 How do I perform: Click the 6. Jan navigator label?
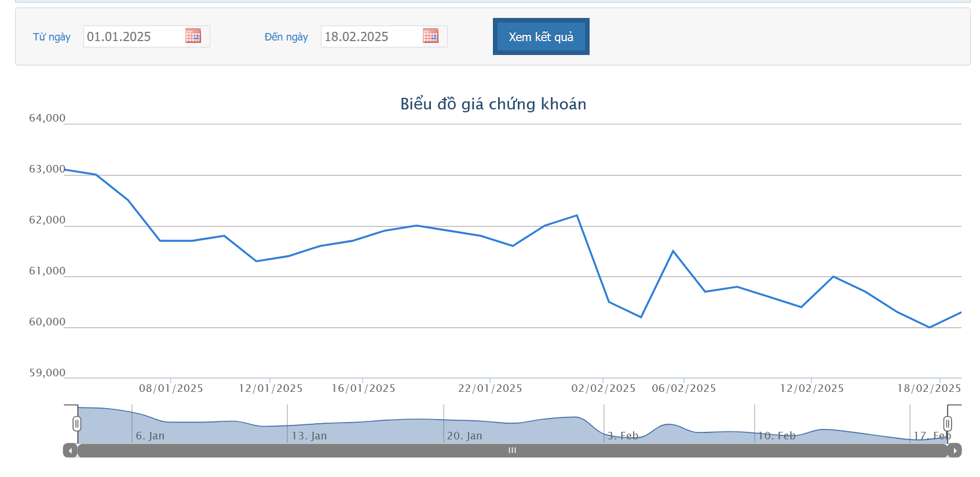point(150,436)
